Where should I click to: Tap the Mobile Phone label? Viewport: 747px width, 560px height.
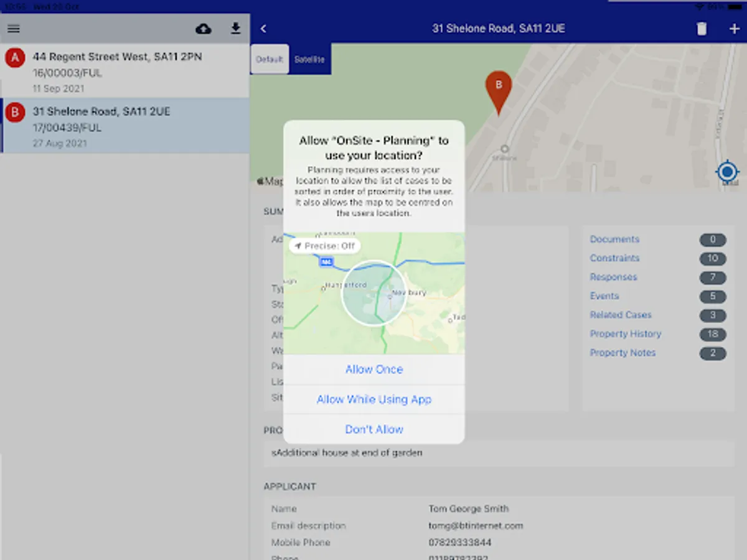click(301, 543)
